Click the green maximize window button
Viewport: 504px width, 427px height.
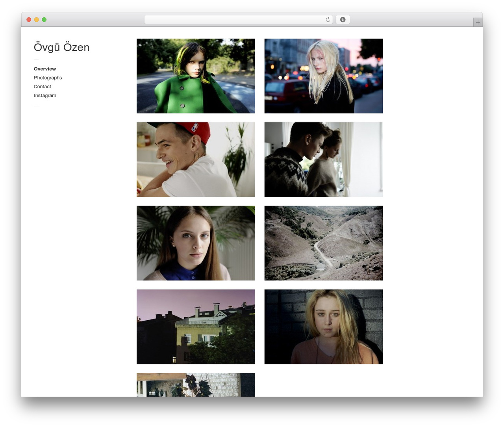pos(44,20)
